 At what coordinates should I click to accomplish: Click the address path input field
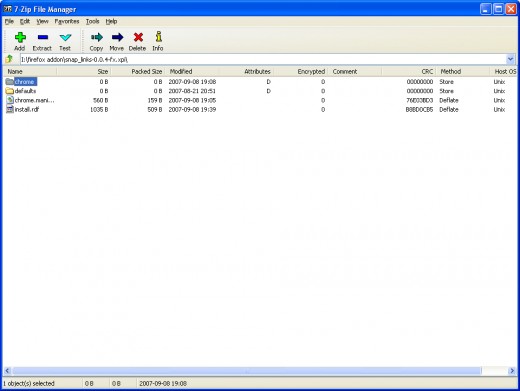(263, 59)
